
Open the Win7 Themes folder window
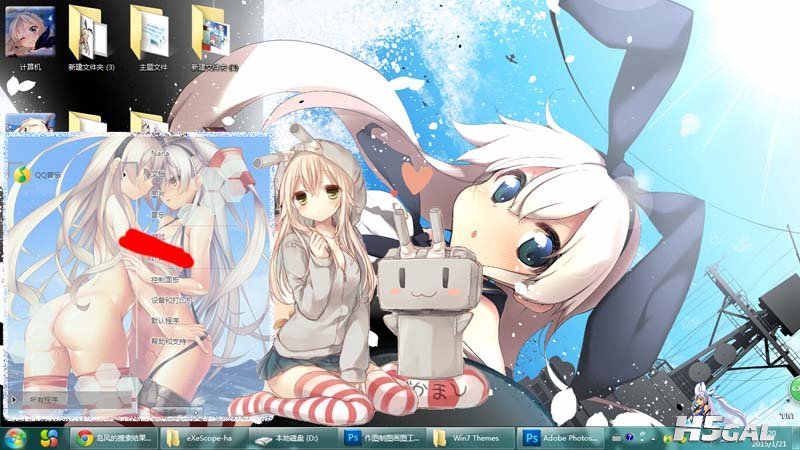point(469,438)
